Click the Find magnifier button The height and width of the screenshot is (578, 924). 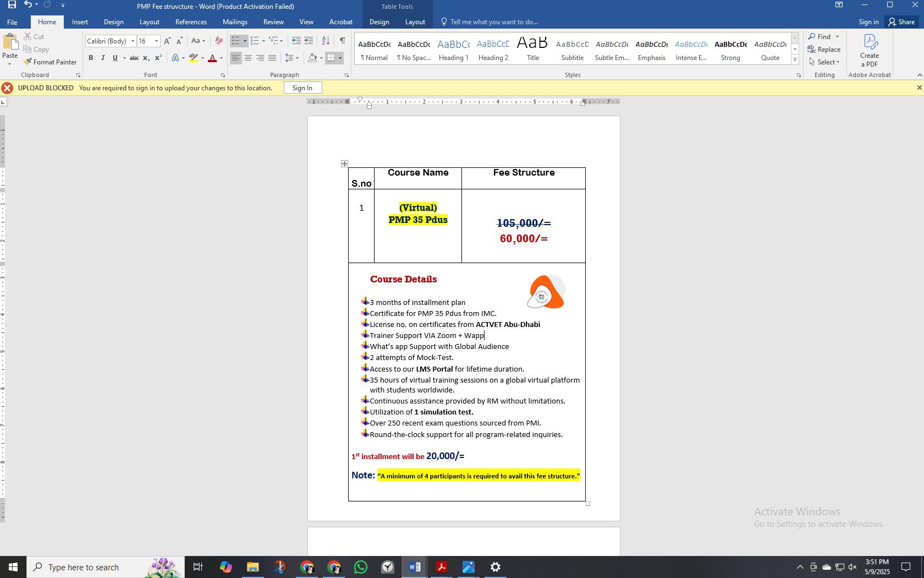pos(820,37)
